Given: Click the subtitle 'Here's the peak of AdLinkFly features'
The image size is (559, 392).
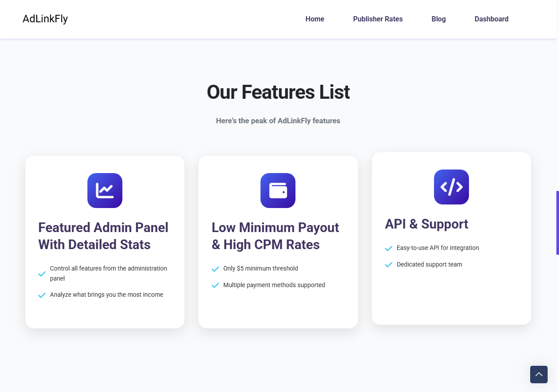Looking at the screenshot, I should [x=278, y=121].
